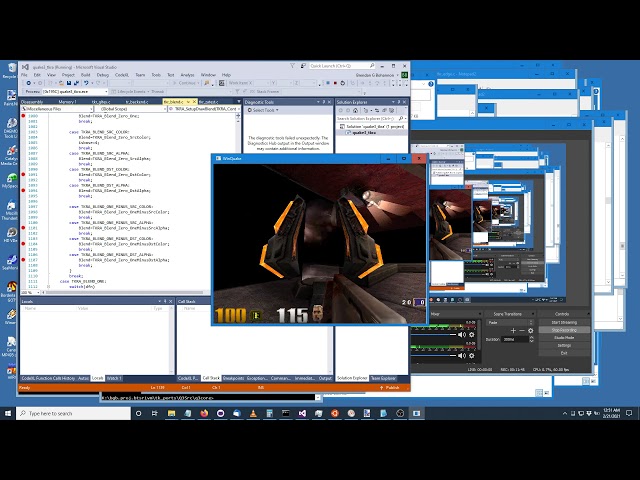
Task: Open the Lifecycle Events dropdown
Action: (x=131, y=92)
